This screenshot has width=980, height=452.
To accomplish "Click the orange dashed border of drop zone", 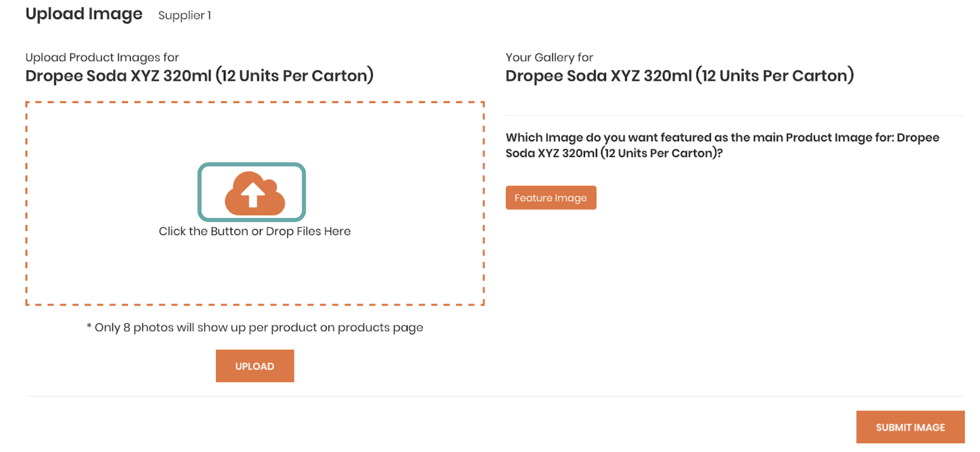I will click(x=255, y=102).
